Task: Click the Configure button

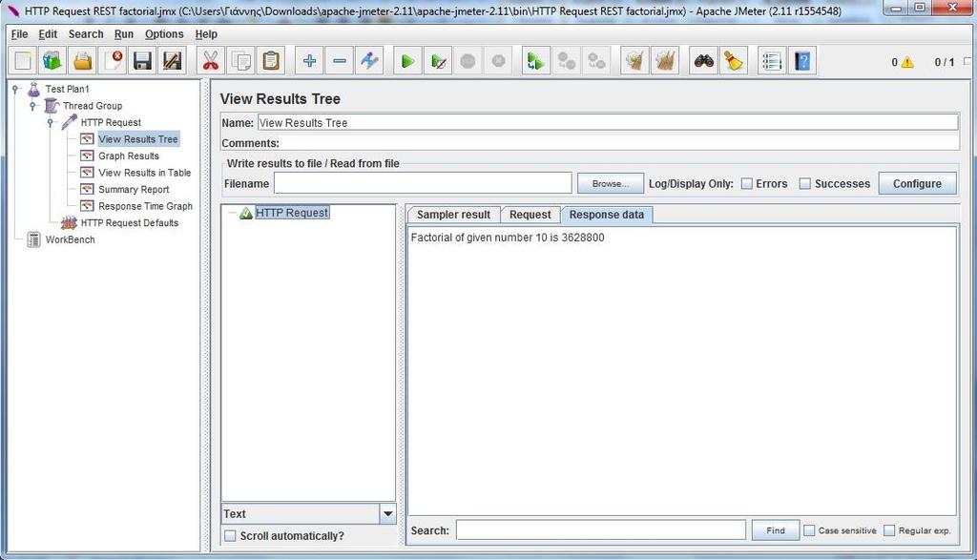Action: 917,184
